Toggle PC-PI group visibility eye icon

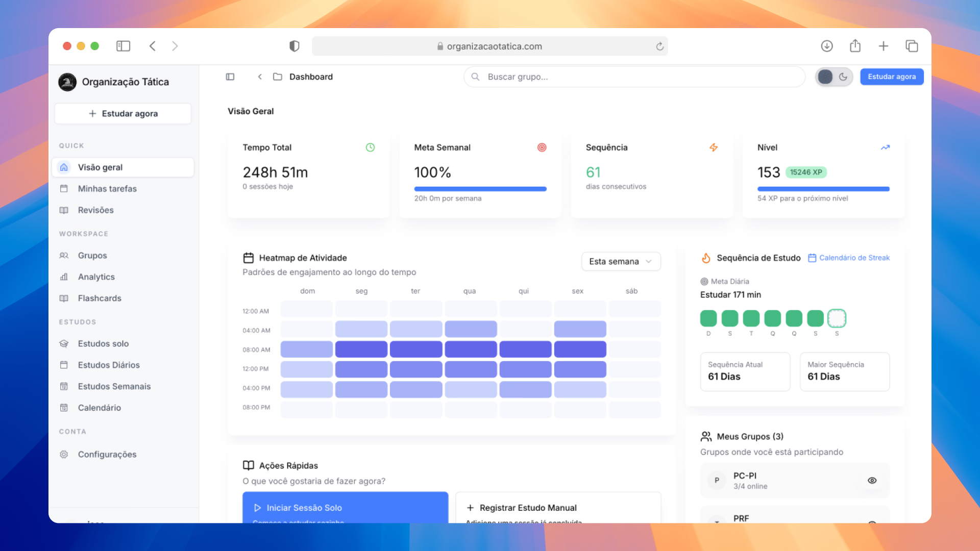(872, 480)
